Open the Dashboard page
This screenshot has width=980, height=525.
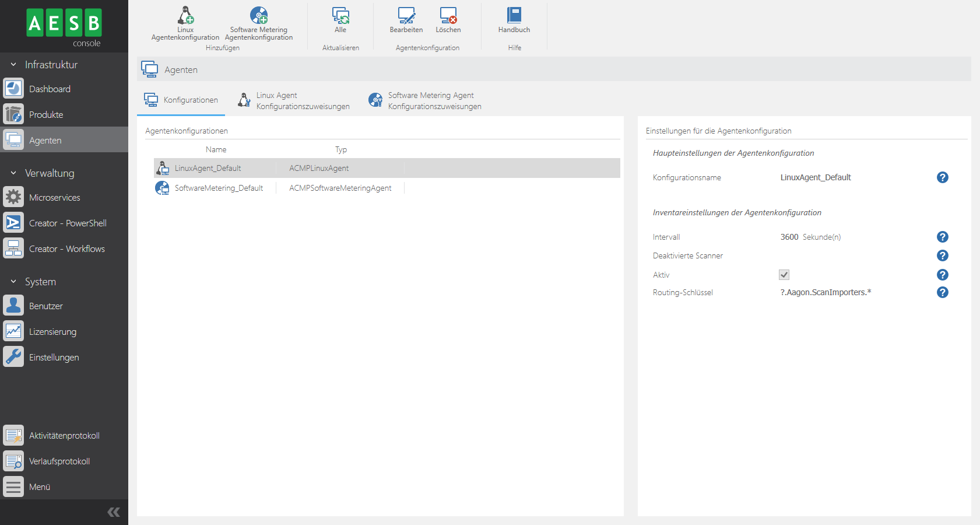click(50, 89)
